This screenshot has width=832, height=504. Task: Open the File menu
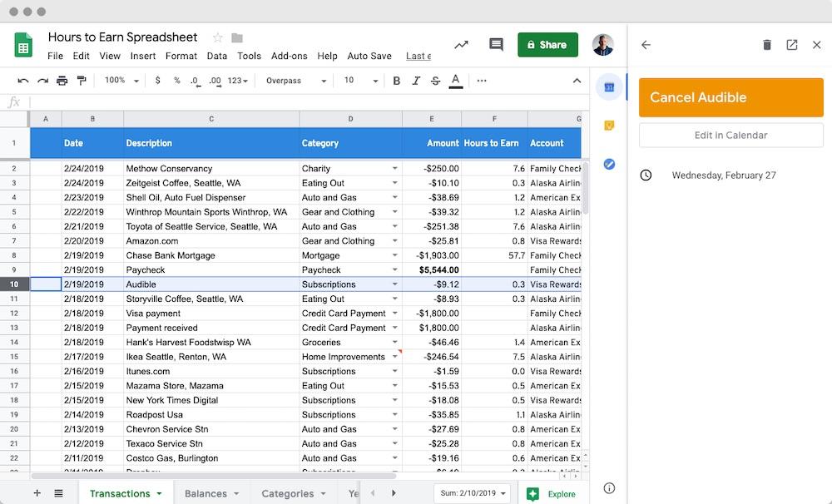point(55,56)
